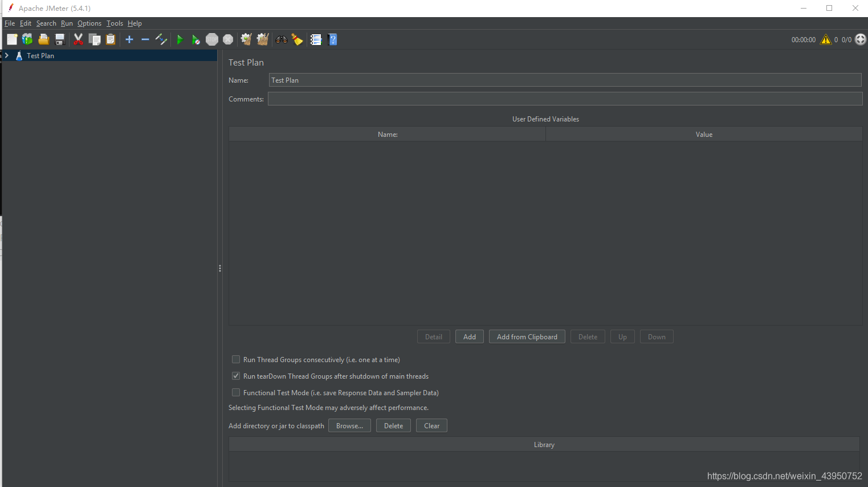Click the Value column header
Viewport: 868px width, 487px height.
pos(704,134)
